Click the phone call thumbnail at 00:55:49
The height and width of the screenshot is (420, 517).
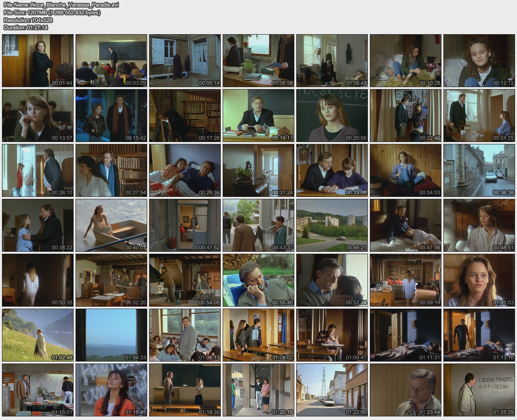coord(258,280)
